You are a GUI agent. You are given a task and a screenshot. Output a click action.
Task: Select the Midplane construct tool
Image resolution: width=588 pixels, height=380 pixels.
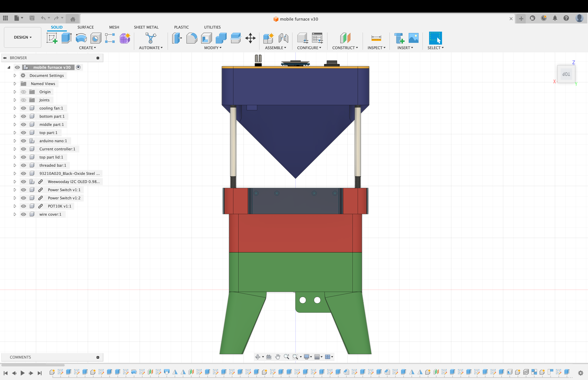345,38
